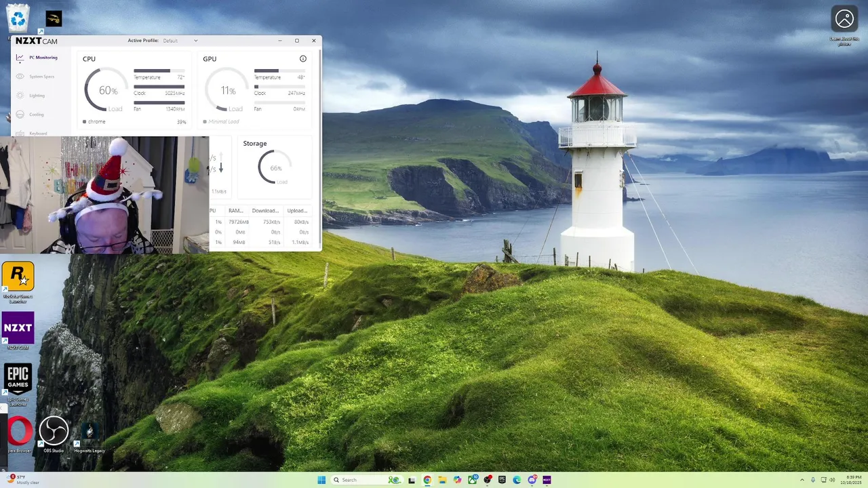Open Task View from the taskbar
This screenshot has width=868, height=488.
pos(412,480)
